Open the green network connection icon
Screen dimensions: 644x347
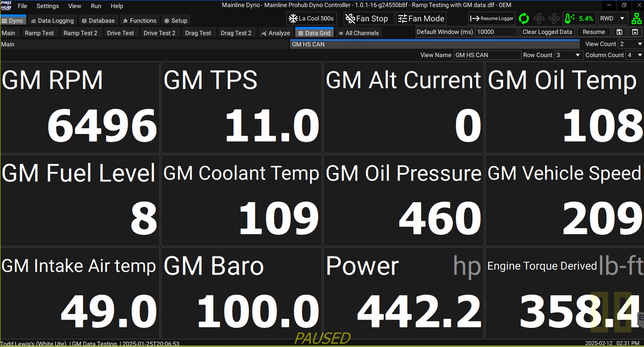636,18
